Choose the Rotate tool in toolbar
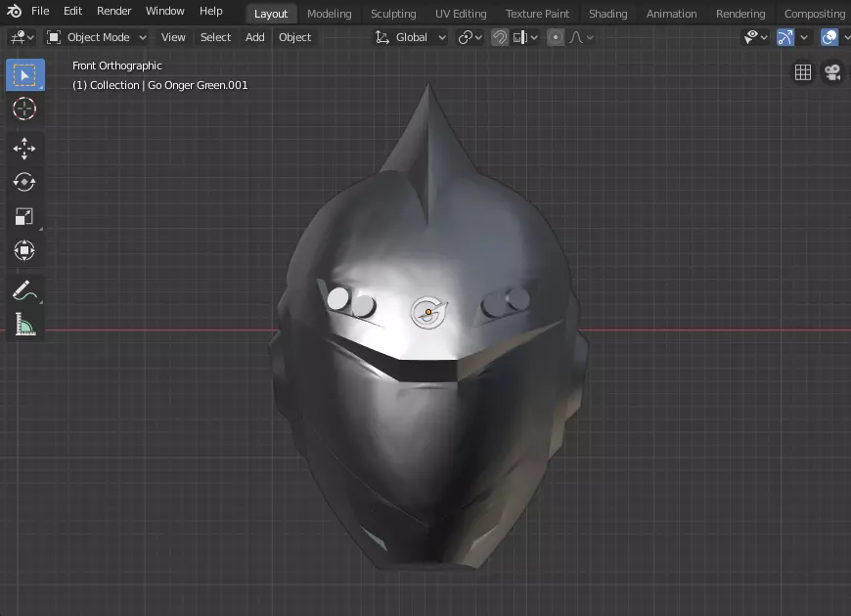This screenshot has width=851, height=616. (24, 182)
